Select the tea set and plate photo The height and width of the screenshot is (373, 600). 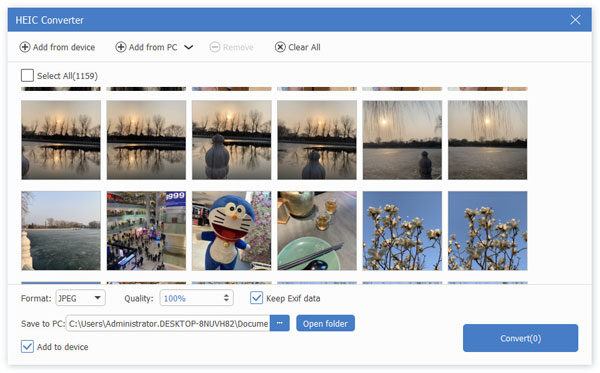[317, 231]
